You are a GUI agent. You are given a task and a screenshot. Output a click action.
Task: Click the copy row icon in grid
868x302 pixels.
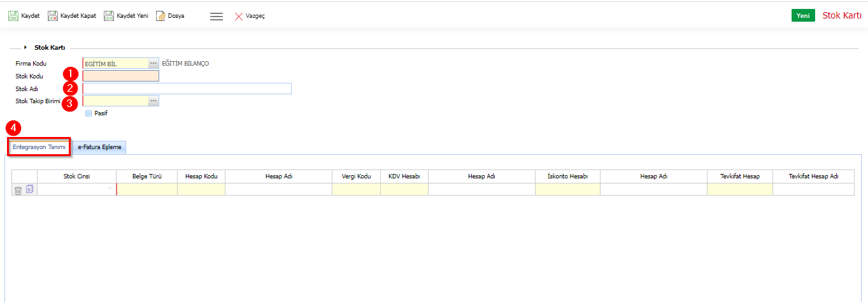30,189
